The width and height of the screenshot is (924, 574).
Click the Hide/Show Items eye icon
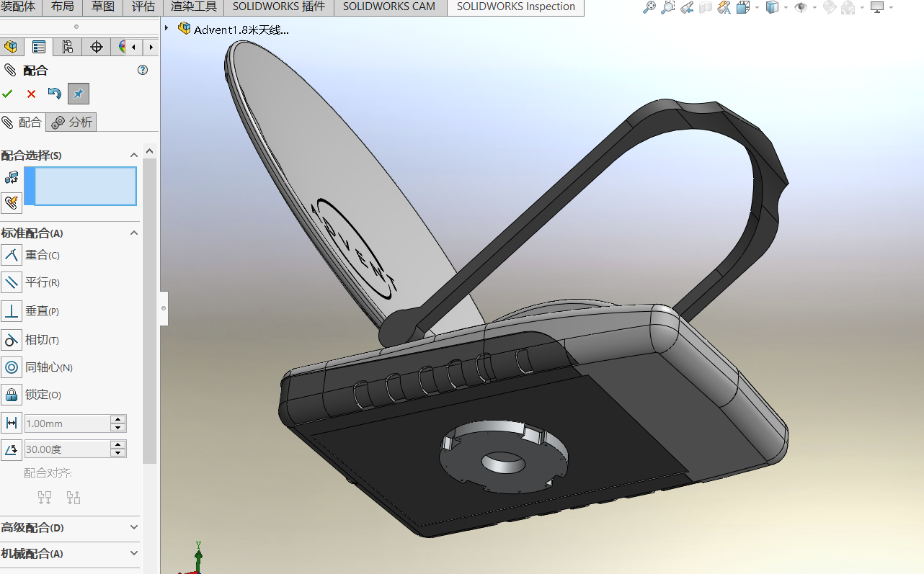pyautogui.click(x=801, y=7)
